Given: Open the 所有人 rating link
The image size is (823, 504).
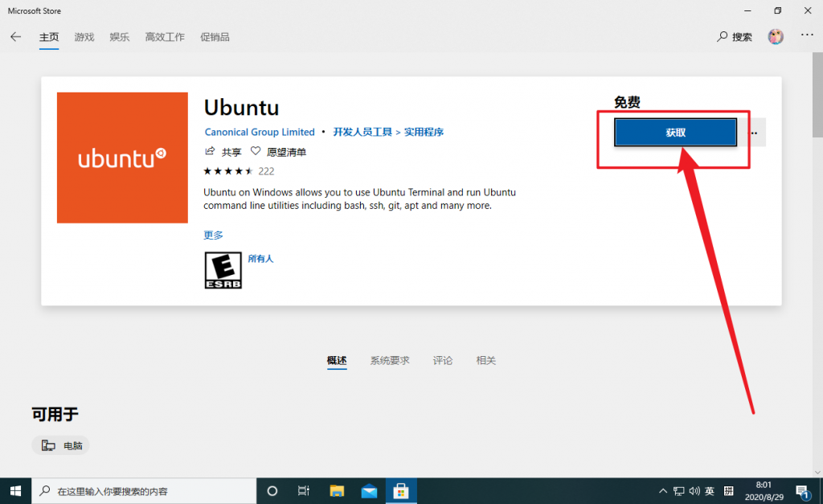Looking at the screenshot, I should pyautogui.click(x=260, y=259).
